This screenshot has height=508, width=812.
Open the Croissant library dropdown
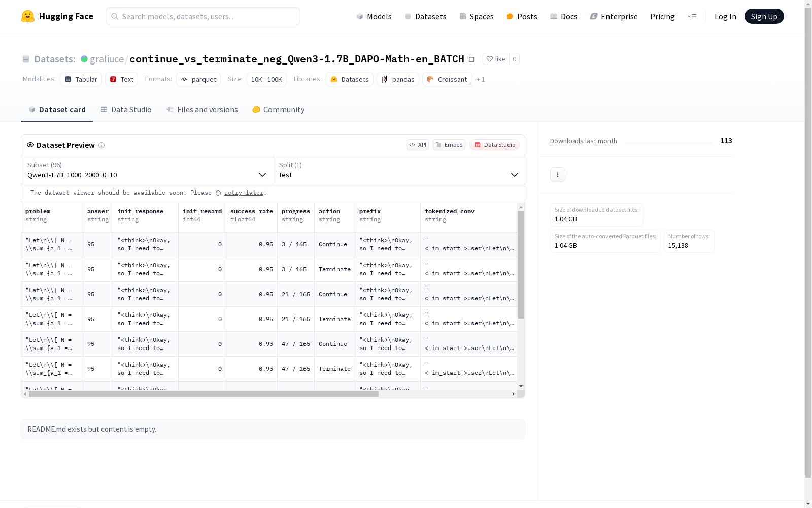447,79
